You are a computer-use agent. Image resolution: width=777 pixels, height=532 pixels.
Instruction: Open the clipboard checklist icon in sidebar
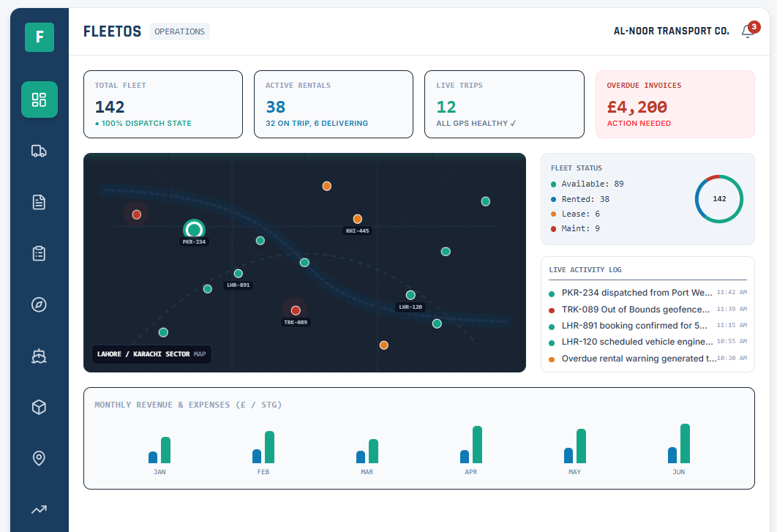(x=40, y=253)
